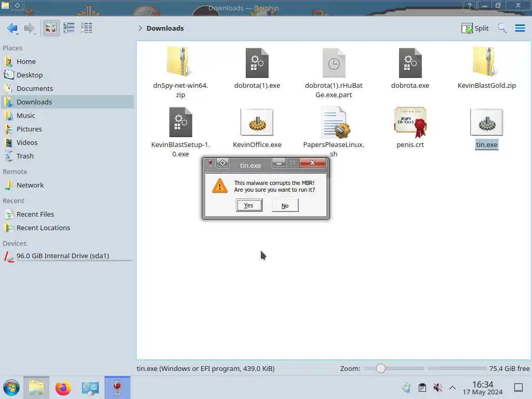532x399 pixels.
Task: Click the status bar text for tin.exe
Action: coord(206,368)
